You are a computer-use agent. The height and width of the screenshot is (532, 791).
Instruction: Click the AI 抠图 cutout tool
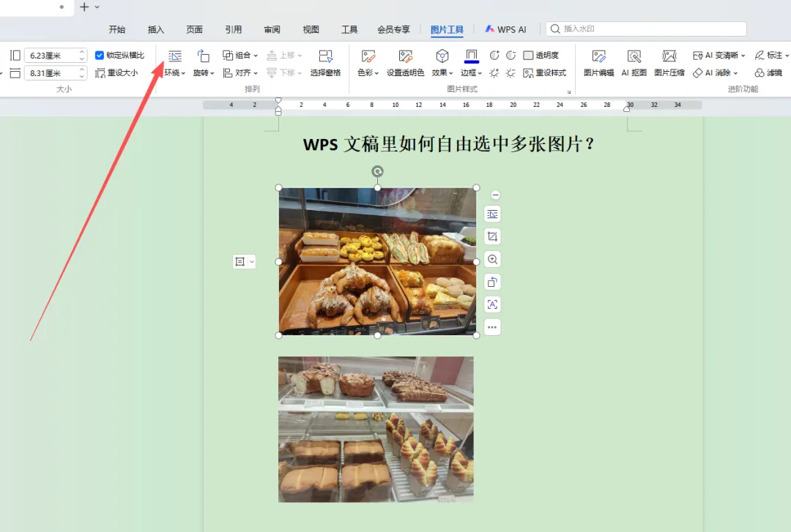634,63
